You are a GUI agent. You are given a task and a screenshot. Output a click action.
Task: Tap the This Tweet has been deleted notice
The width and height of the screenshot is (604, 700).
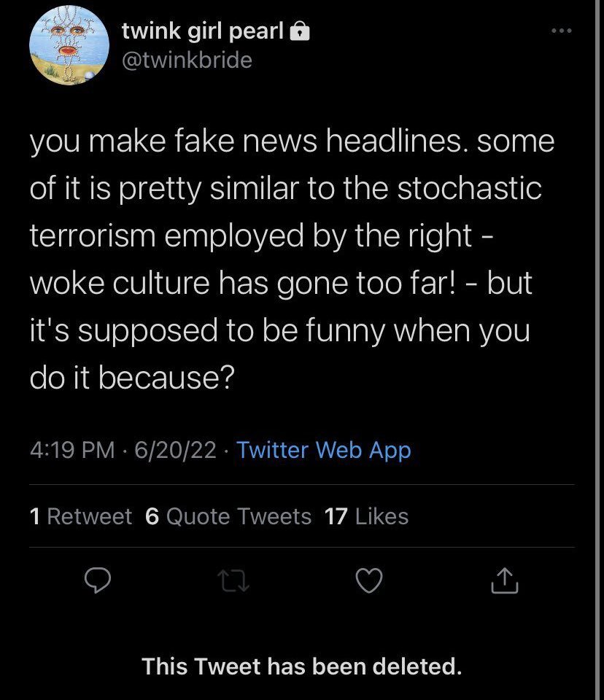pyautogui.click(x=301, y=666)
